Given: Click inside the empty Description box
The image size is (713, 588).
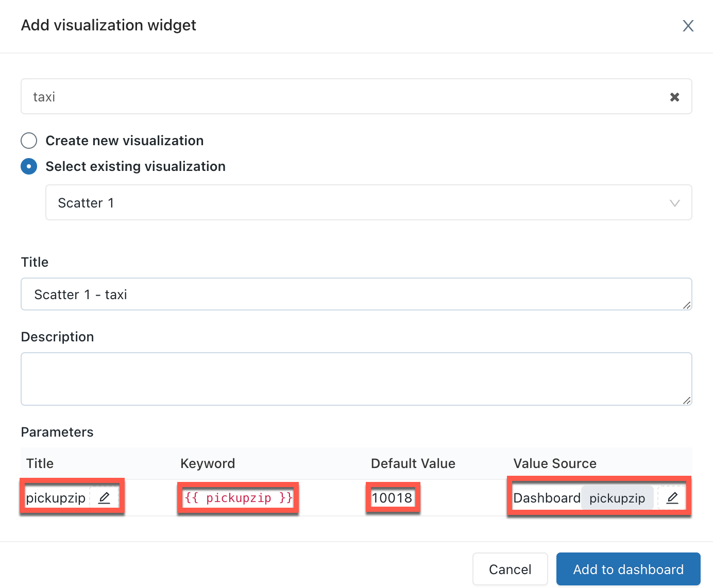Looking at the screenshot, I should coord(356,378).
